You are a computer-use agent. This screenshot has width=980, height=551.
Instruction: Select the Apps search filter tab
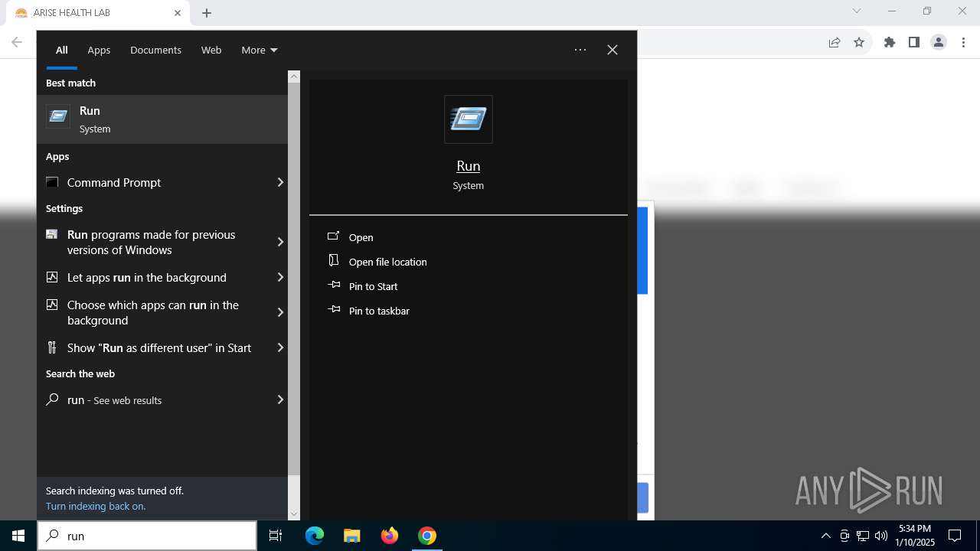pyautogui.click(x=99, y=50)
